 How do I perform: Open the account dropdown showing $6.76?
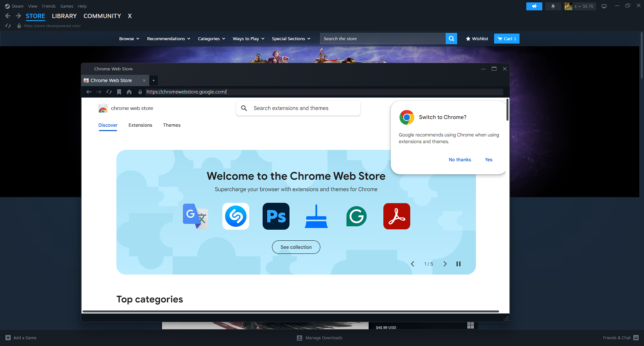[584, 6]
